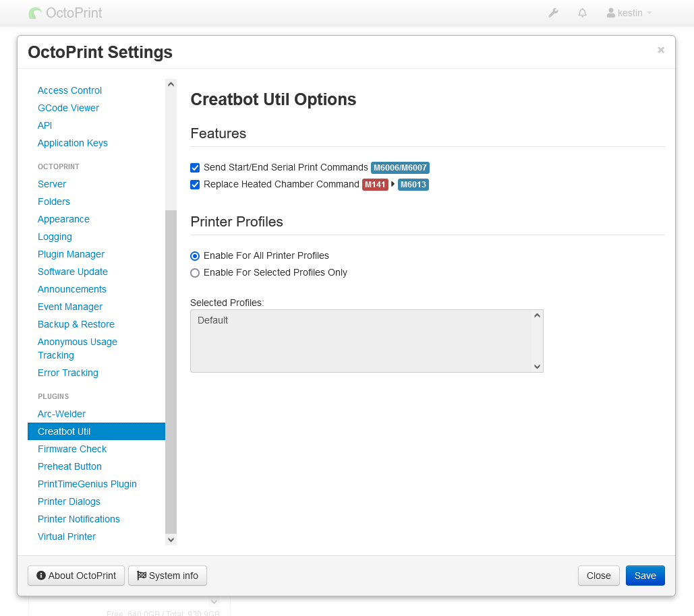Viewport: 694px width, 616px height.
Task: Click sidebar scroll down arrow
Action: (171, 539)
